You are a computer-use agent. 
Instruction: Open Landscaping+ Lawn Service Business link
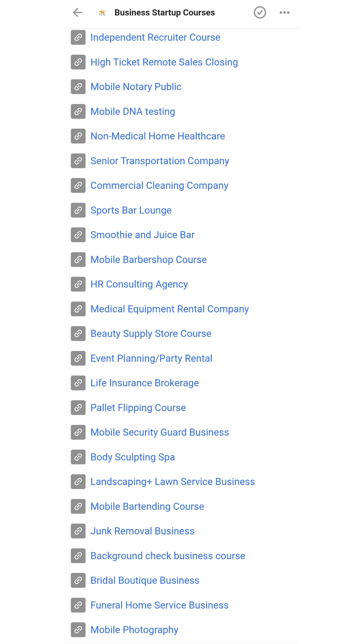(173, 482)
